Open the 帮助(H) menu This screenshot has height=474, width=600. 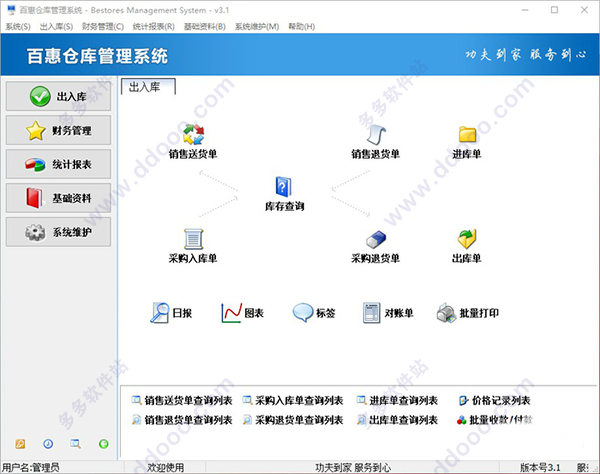click(x=302, y=26)
